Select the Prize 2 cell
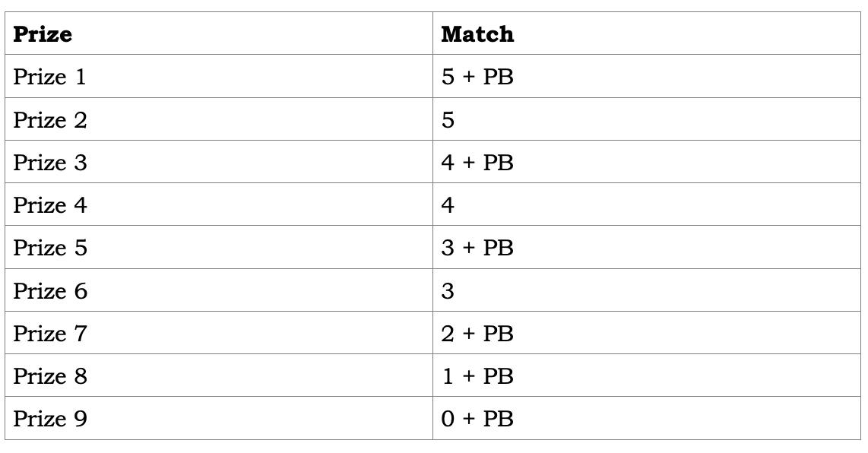 point(49,120)
